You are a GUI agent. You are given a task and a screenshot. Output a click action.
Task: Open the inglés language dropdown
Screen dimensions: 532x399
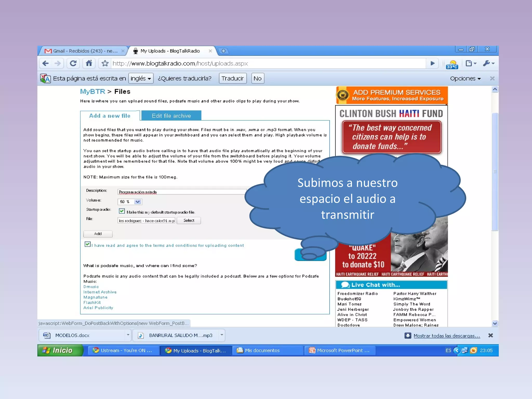(x=141, y=78)
